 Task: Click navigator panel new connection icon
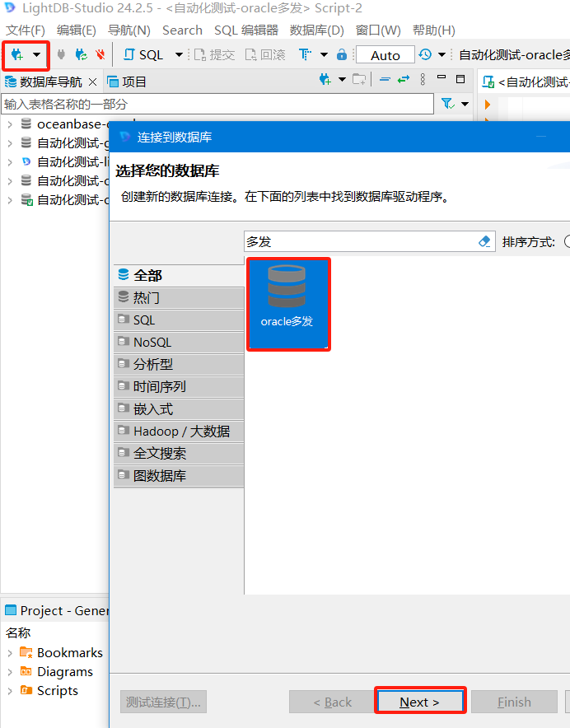[325, 79]
